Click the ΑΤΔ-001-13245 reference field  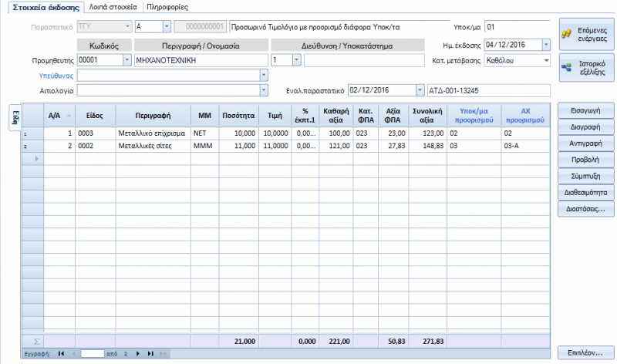489,90
